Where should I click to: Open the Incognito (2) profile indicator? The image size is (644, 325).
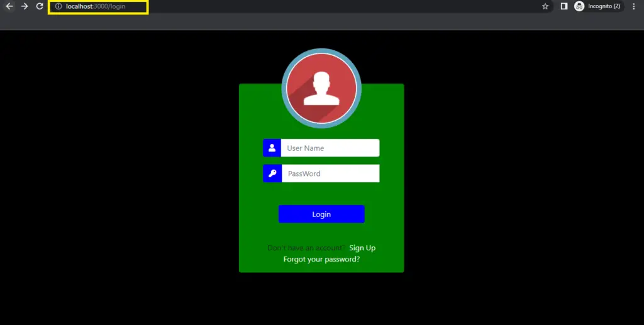point(597,6)
